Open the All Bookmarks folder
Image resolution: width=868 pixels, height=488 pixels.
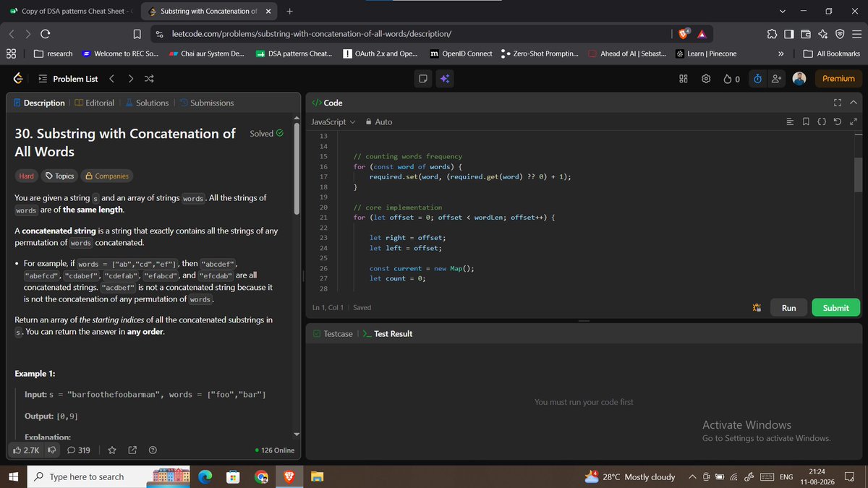point(832,53)
